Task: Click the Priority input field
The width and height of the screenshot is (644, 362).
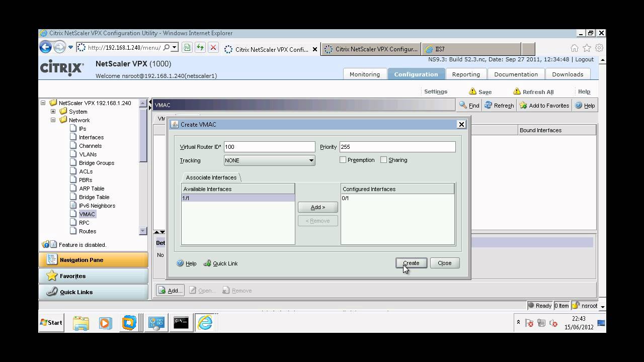Action: coord(397,147)
